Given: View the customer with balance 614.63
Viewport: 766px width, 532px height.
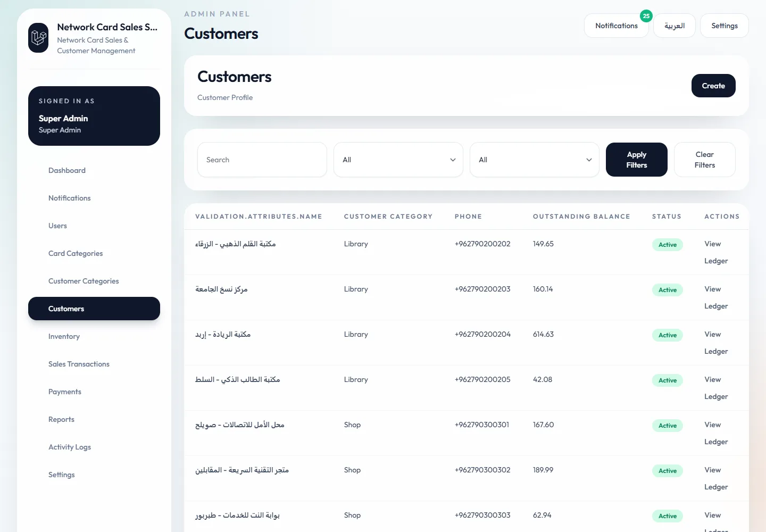Looking at the screenshot, I should click(712, 334).
